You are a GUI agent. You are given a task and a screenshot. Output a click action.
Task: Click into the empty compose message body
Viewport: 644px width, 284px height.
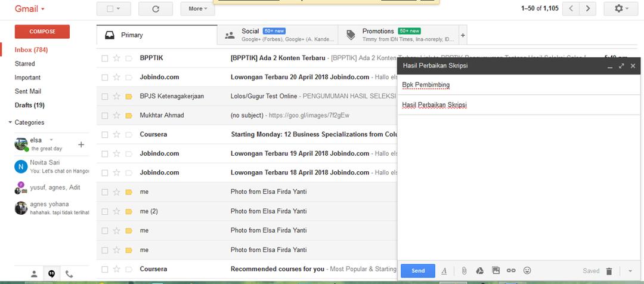tap(519, 187)
